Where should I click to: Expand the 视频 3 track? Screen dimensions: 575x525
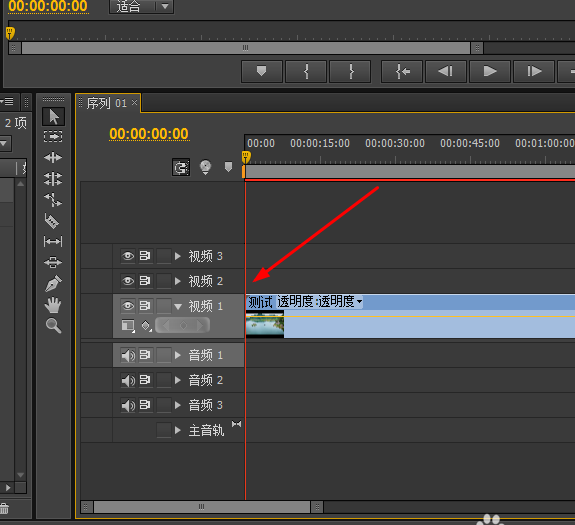pos(178,256)
